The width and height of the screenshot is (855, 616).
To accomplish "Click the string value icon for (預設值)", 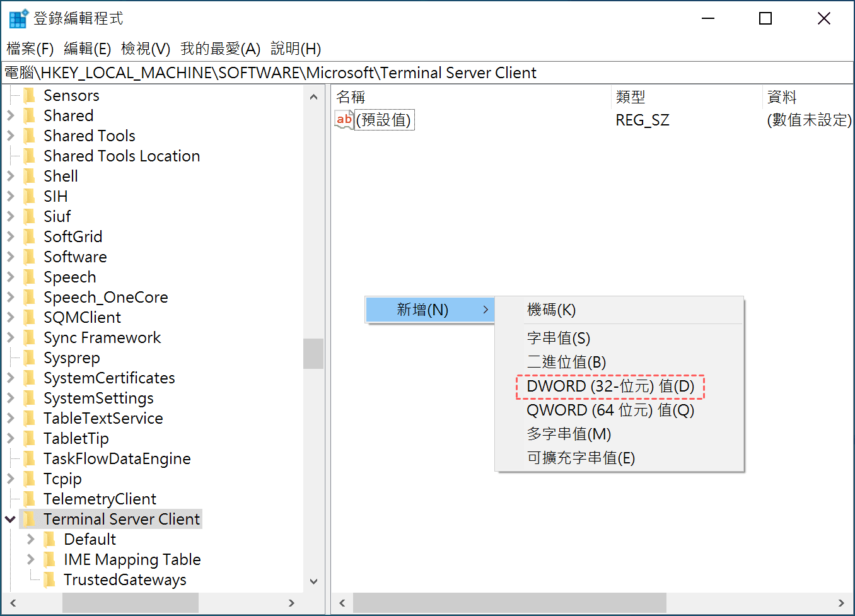I will point(344,120).
